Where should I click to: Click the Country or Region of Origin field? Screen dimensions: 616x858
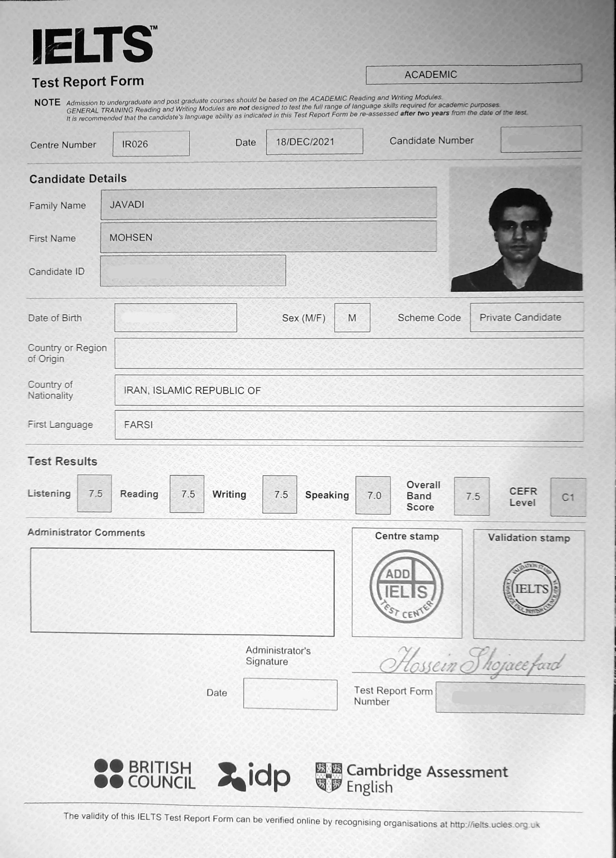pyautogui.click(x=349, y=353)
